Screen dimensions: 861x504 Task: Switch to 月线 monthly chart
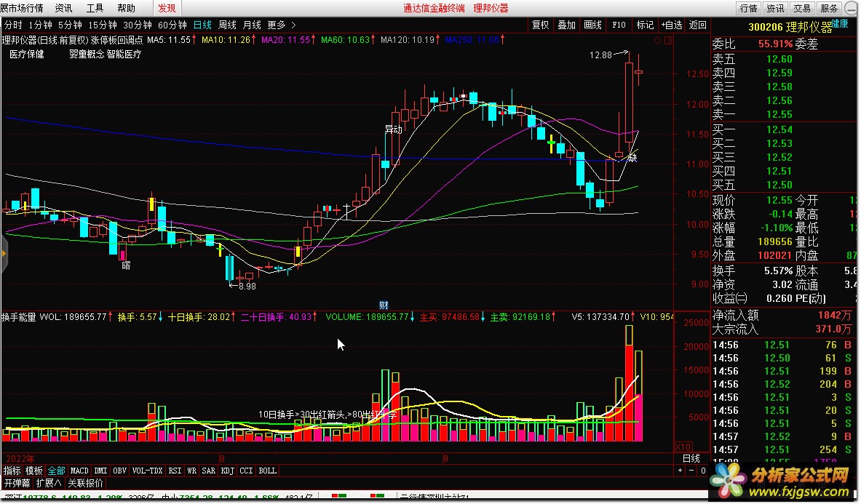252,25
